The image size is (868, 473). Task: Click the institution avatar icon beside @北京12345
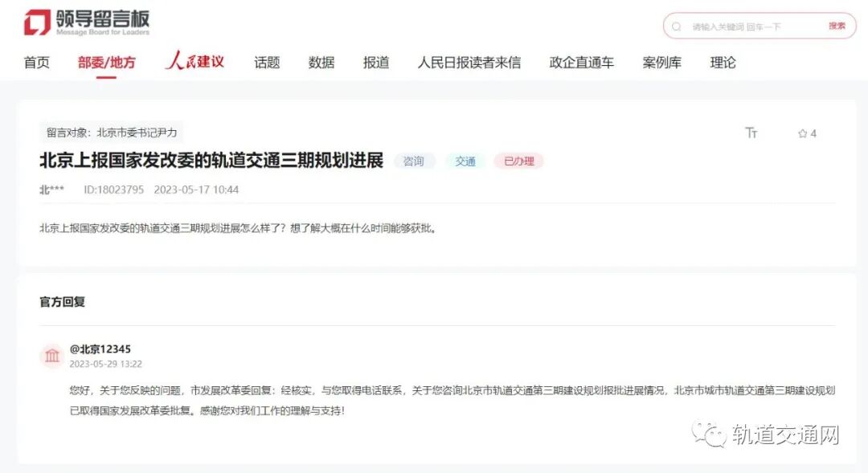[52, 355]
